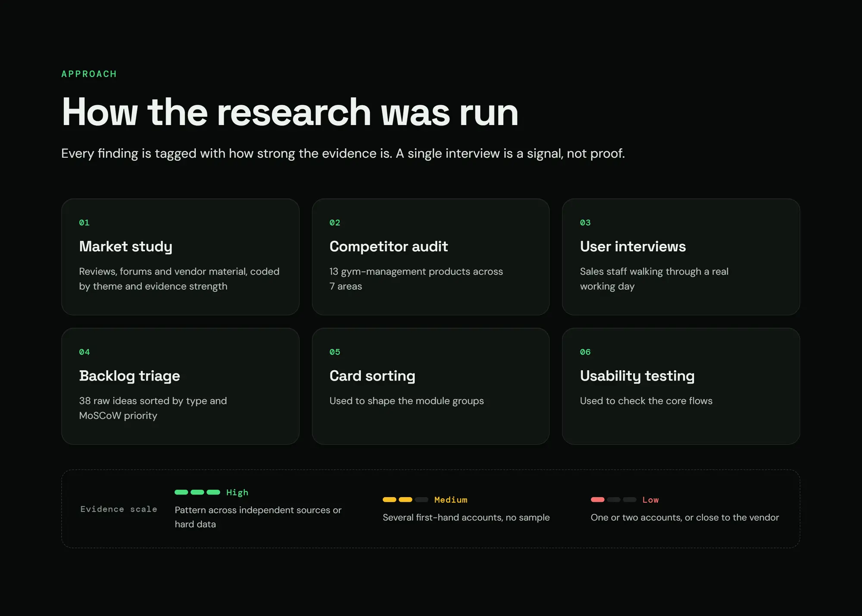Viewport: 862px width, 616px height.
Task: Select the User interviews card title
Action: (x=633, y=247)
